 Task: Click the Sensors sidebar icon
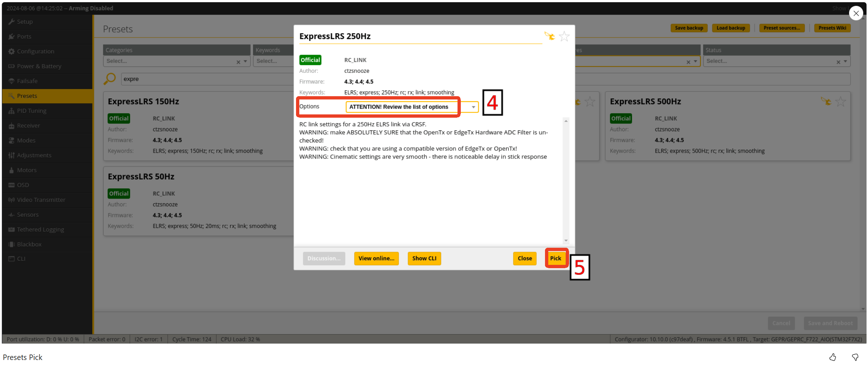point(11,215)
